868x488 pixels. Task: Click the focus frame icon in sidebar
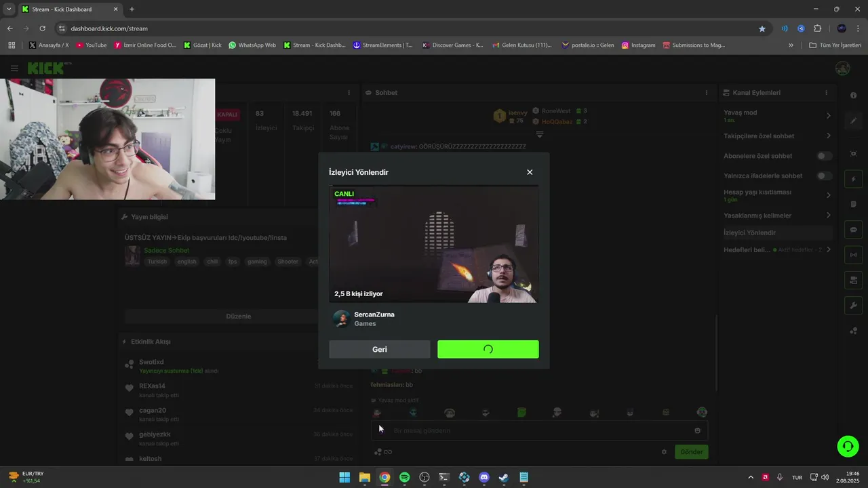[854, 153]
